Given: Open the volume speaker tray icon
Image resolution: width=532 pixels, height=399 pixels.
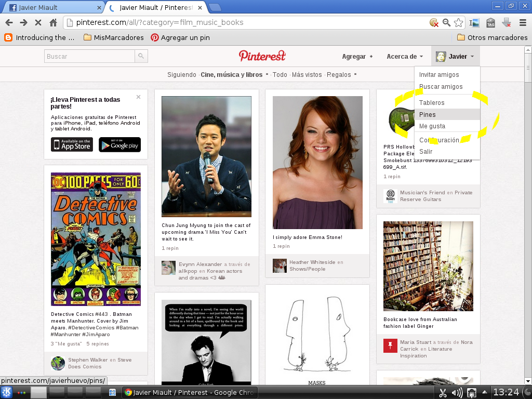Looking at the screenshot, I should 457,393.
